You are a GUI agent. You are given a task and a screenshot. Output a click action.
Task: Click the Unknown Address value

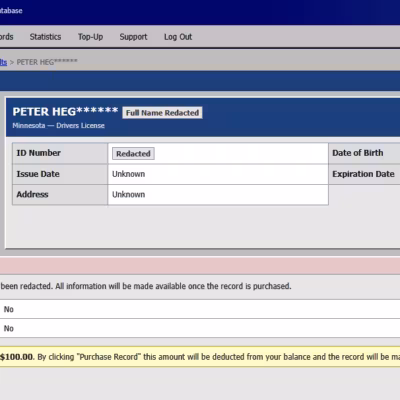pos(128,194)
